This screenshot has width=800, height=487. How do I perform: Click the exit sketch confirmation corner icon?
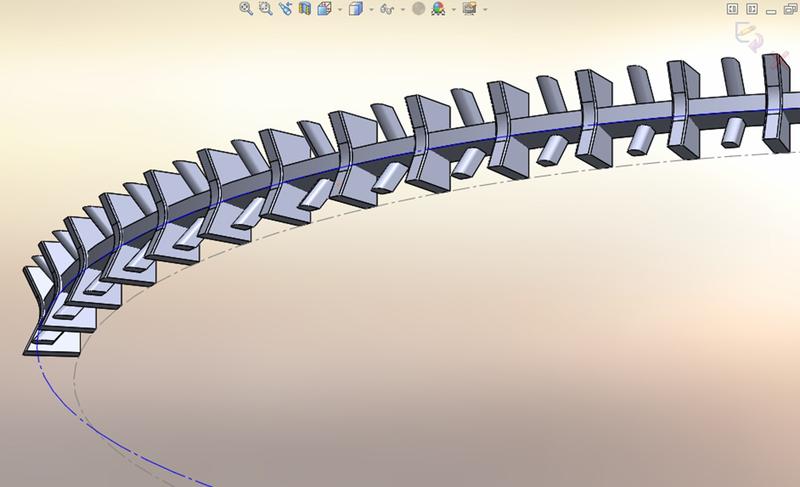coord(749,36)
